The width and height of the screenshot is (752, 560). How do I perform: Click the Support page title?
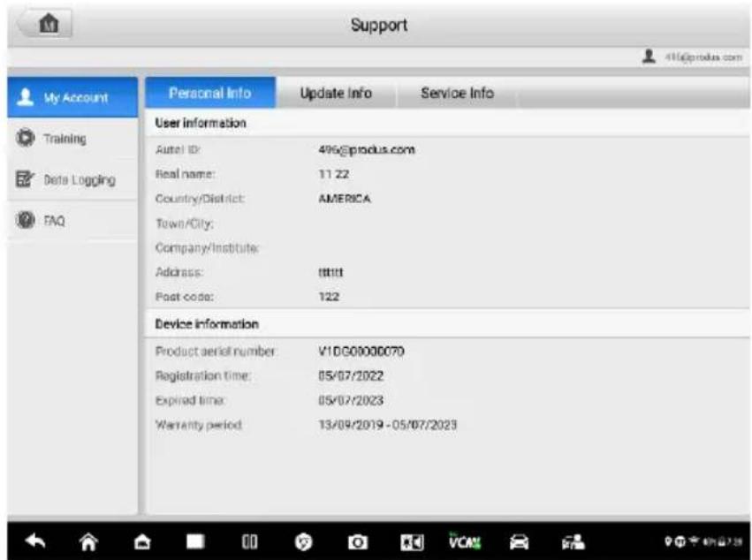pyautogui.click(x=379, y=25)
